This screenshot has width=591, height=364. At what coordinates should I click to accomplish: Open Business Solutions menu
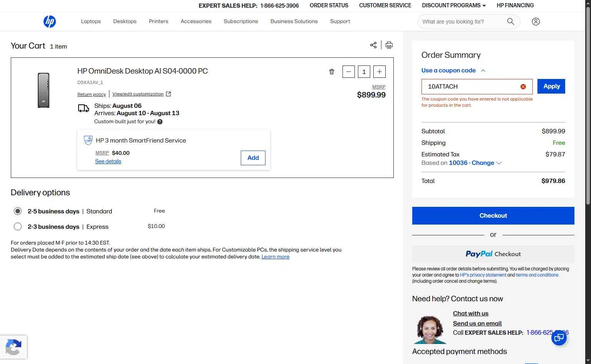294,21
